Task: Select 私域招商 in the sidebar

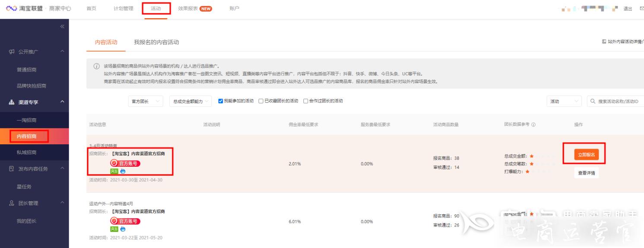Action: 26,152
